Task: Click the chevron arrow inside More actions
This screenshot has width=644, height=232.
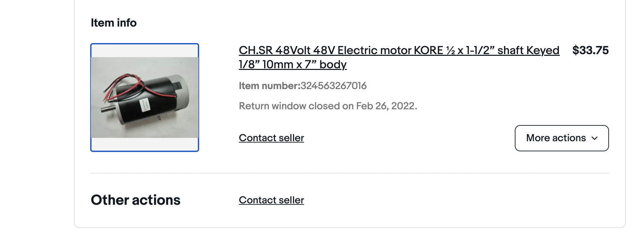Action: (595, 138)
